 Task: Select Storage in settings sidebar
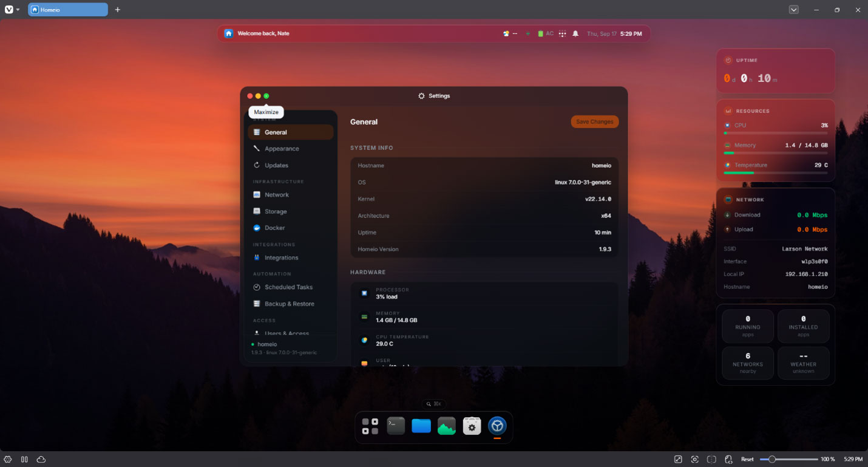pos(291,211)
